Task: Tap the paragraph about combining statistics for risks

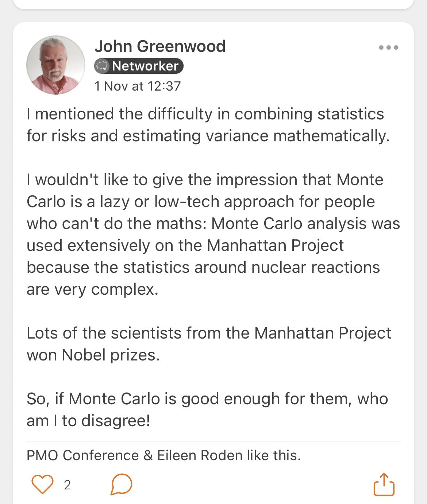Action: [x=208, y=125]
